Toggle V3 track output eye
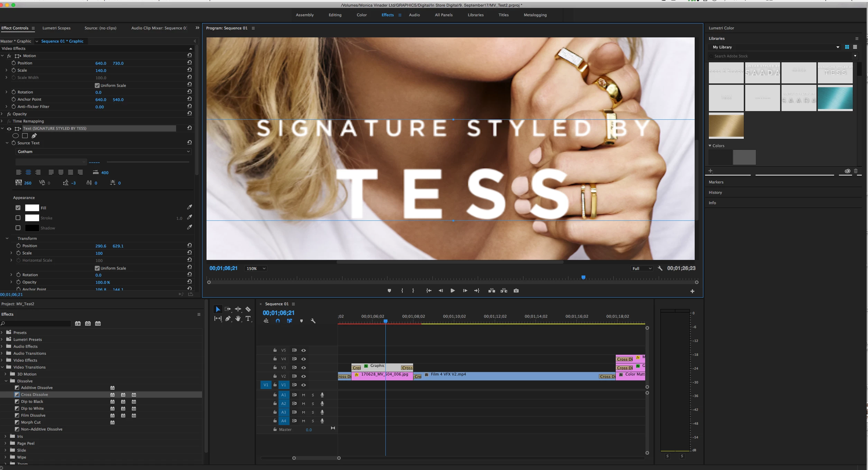The width and height of the screenshot is (868, 470). [303, 368]
